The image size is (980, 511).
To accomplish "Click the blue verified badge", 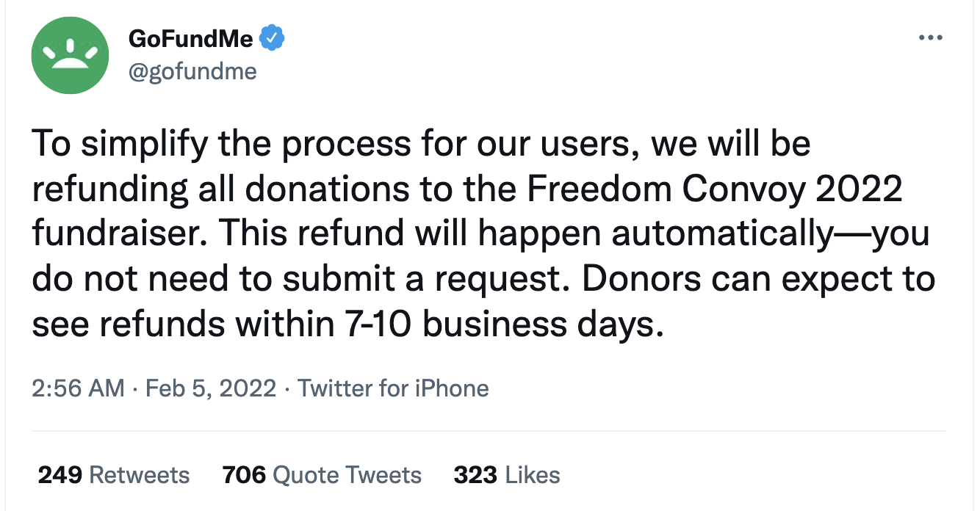I will (x=273, y=38).
